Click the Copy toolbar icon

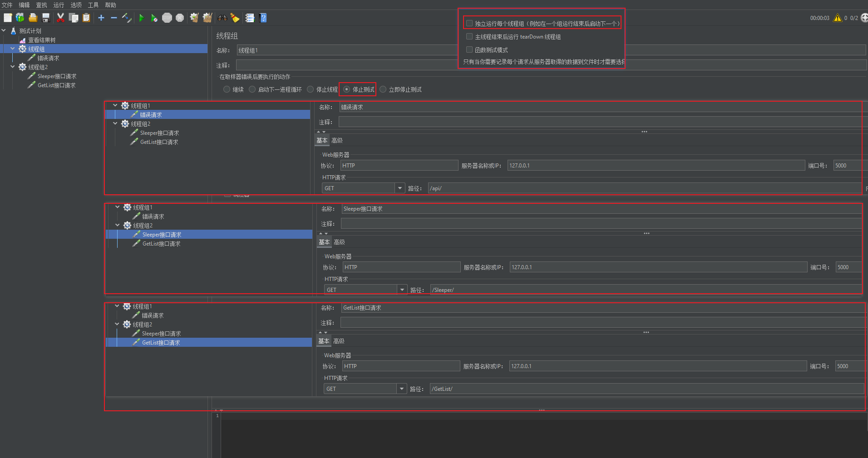point(74,18)
